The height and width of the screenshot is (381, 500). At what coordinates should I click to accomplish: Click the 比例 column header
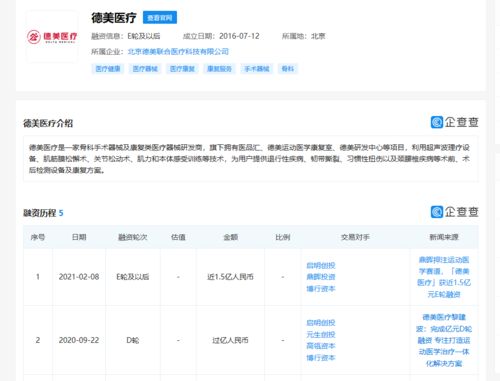[x=282, y=237]
